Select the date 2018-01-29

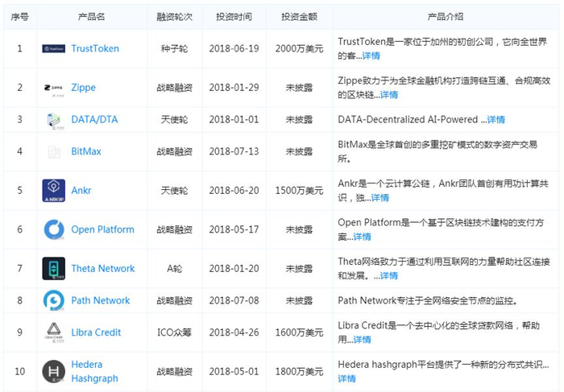(x=234, y=88)
